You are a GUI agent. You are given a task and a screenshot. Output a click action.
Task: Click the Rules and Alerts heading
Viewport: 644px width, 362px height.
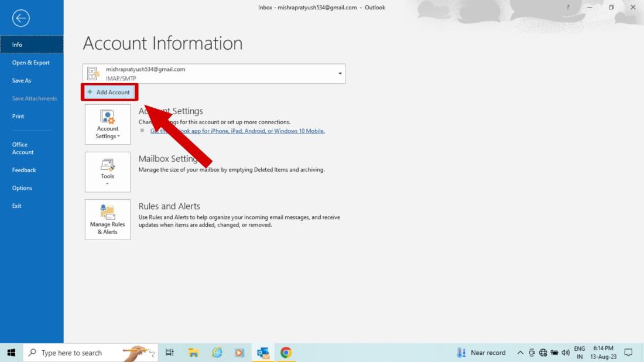coord(169,206)
